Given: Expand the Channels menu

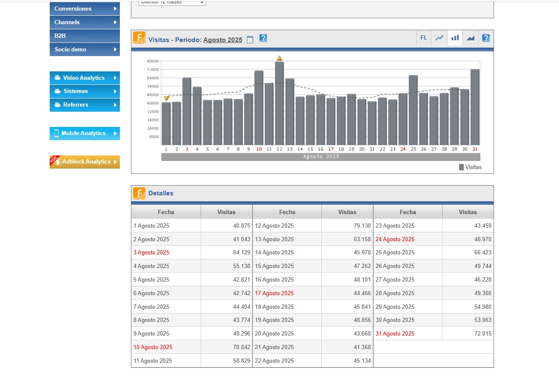Looking at the screenshot, I should [85, 22].
